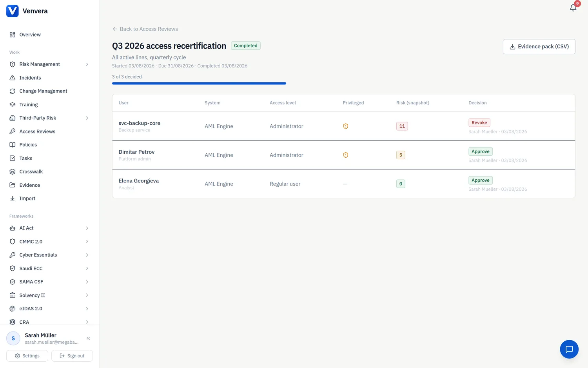Click the Evidence folder icon
Screen dimensions: 588x368
tap(13, 185)
